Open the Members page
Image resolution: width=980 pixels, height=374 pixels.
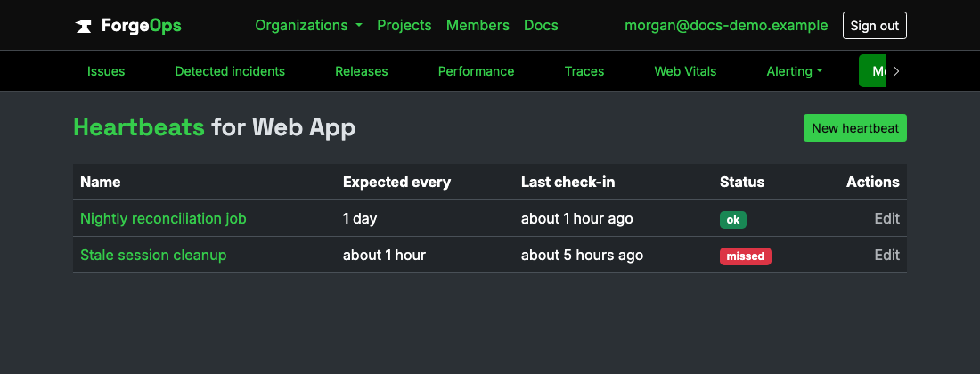coord(478,26)
